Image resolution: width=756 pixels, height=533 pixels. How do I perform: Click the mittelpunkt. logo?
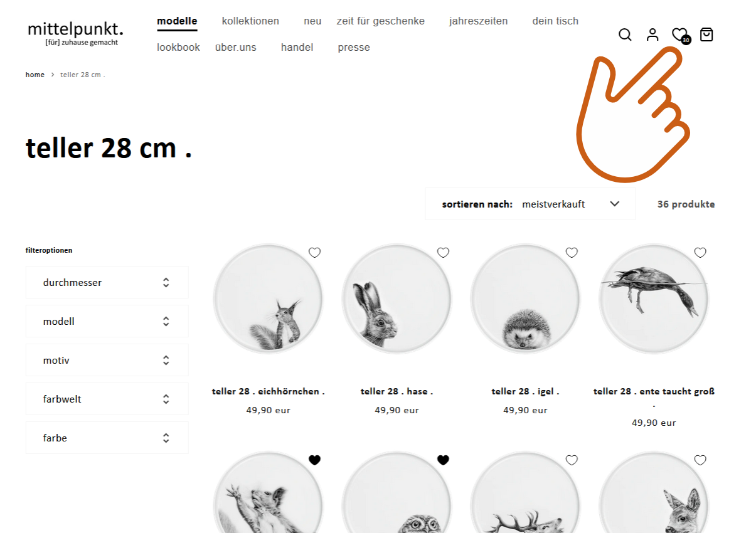pyautogui.click(x=75, y=33)
